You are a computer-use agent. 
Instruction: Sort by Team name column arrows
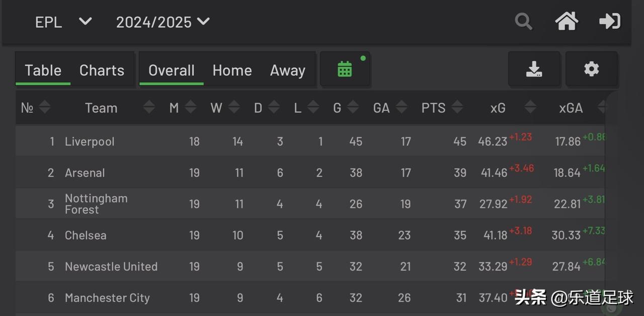(x=149, y=107)
